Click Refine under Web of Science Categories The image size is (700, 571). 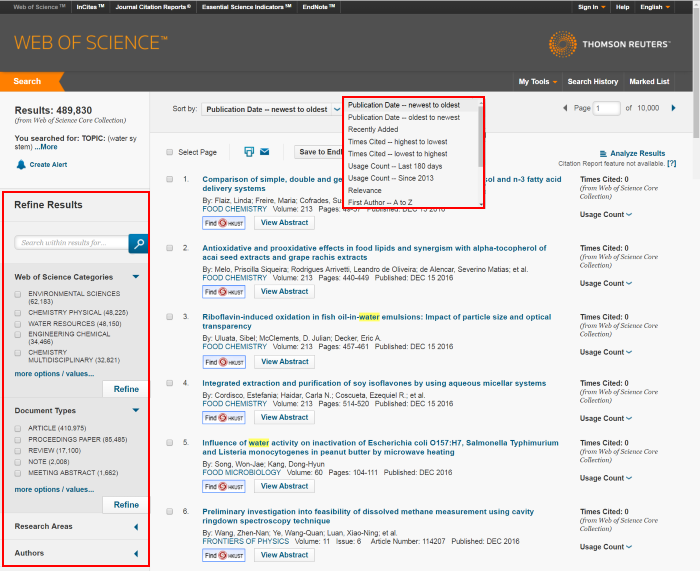126,389
